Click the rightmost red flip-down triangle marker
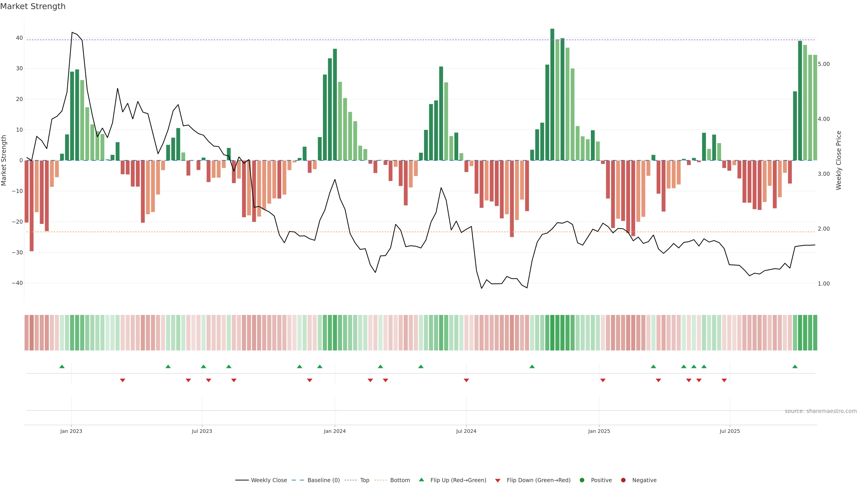Screen dimensions: 868x488 724,380
